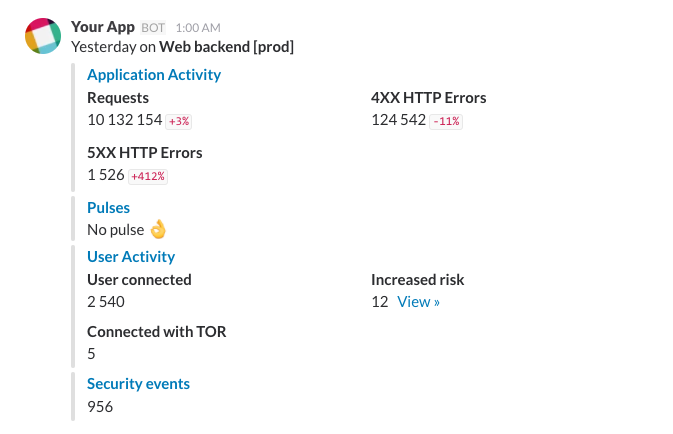Image resolution: width=673 pixels, height=434 pixels.
Task: Open the Application Activity title link
Action: click(154, 74)
